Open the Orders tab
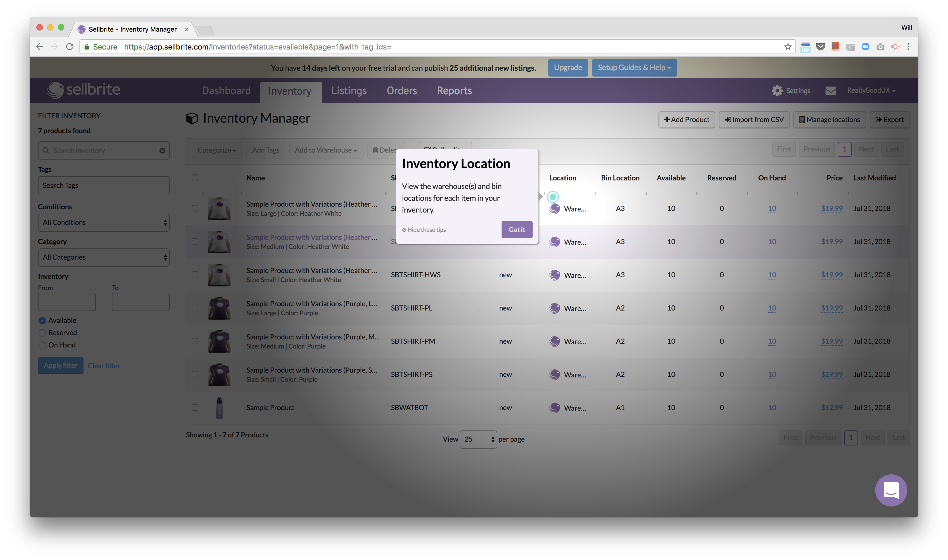This screenshot has width=948, height=560. (x=402, y=90)
